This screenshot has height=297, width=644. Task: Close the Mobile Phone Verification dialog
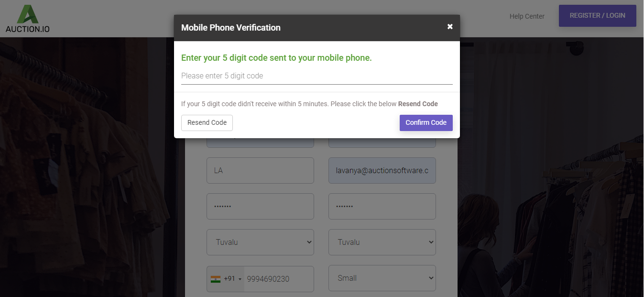point(450,27)
